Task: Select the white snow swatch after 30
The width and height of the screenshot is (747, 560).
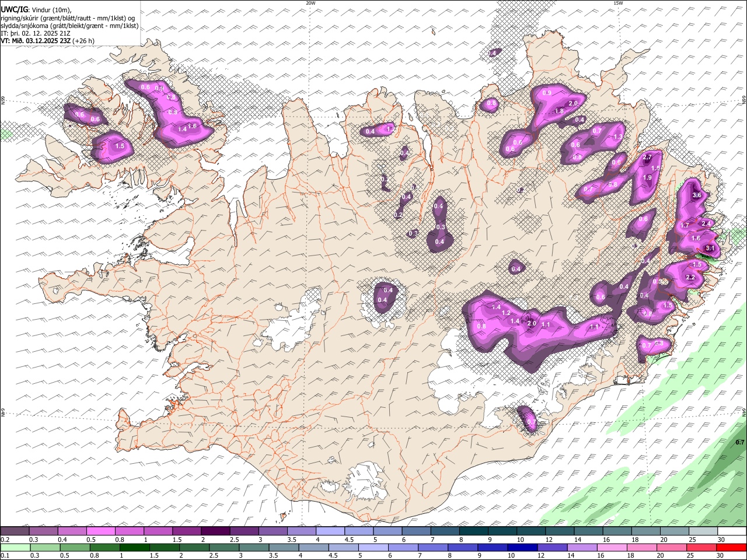Action: (732, 531)
